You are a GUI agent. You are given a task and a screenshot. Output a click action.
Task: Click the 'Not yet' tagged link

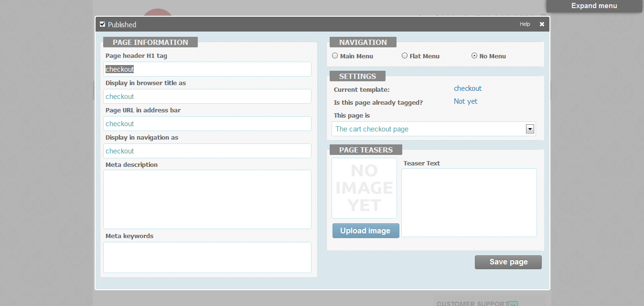coord(465,101)
